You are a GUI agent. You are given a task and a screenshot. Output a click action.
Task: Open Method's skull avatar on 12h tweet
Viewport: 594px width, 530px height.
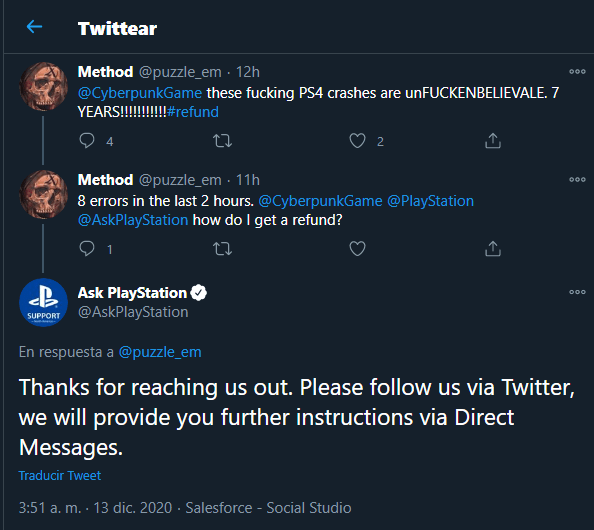44,86
